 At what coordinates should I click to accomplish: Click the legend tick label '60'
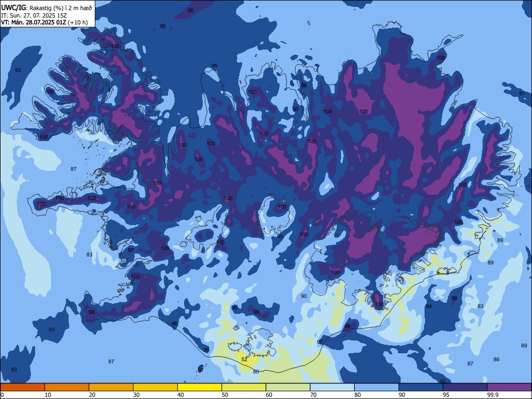pos(269,395)
